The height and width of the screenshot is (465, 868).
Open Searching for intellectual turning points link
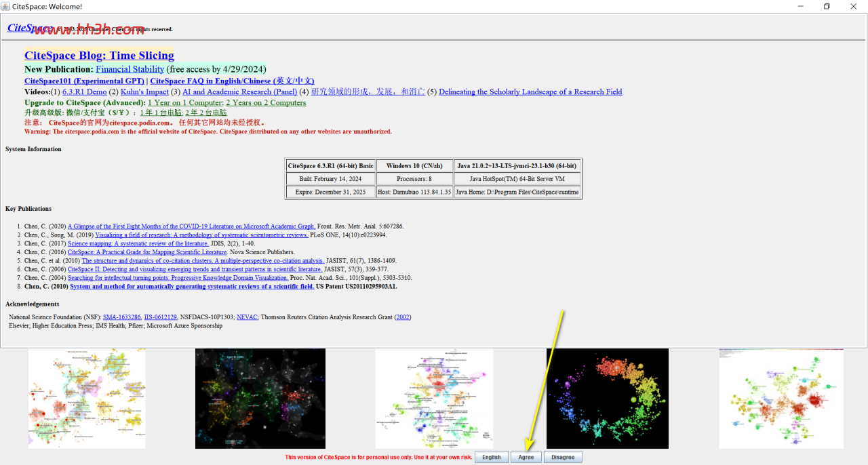click(x=178, y=278)
